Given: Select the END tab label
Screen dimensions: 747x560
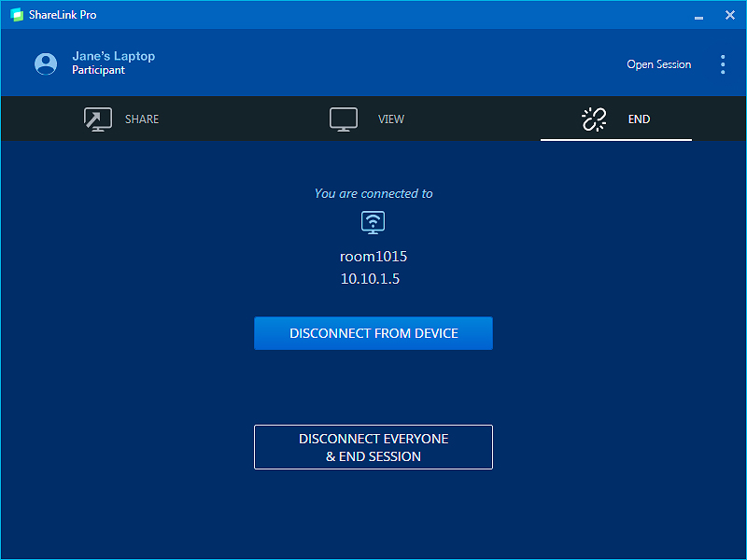Looking at the screenshot, I should [x=639, y=119].
